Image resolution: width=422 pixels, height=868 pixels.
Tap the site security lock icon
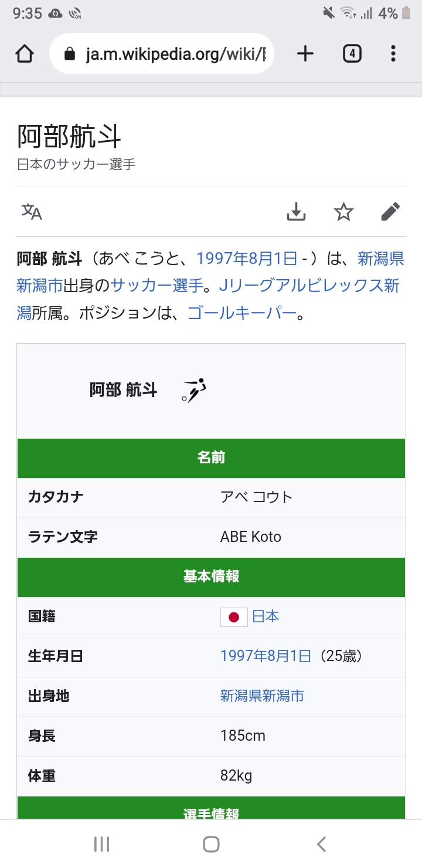(70, 55)
